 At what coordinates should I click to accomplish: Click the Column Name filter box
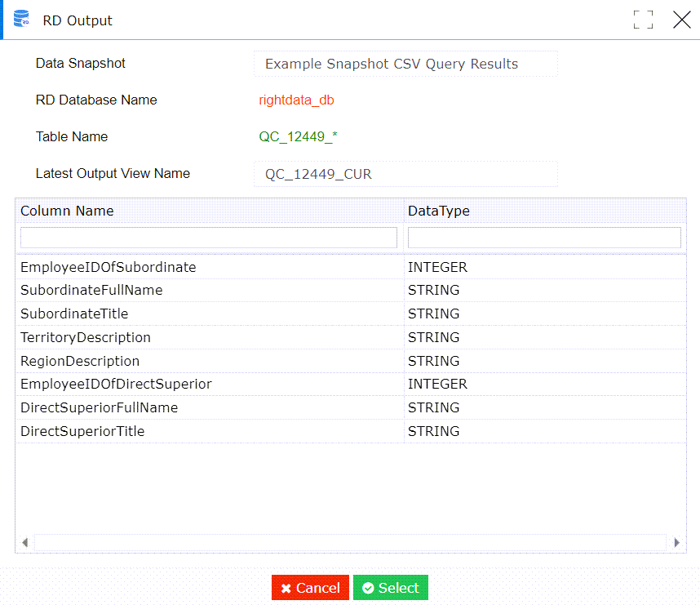click(208, 237)
